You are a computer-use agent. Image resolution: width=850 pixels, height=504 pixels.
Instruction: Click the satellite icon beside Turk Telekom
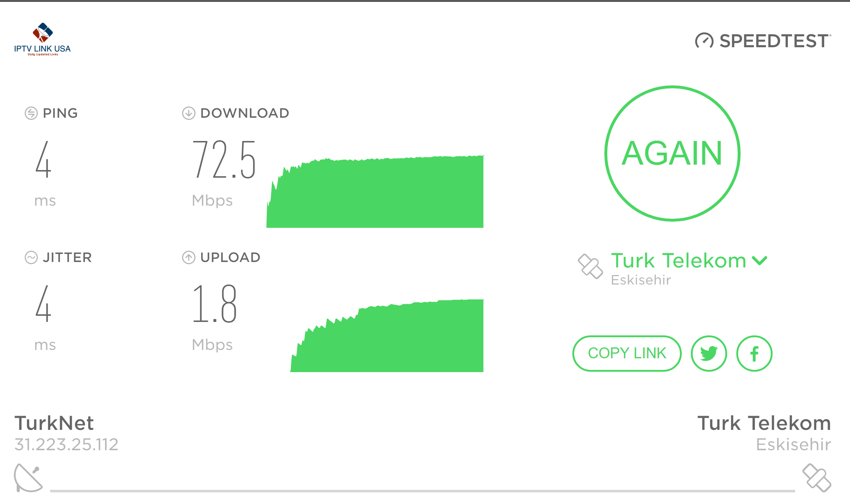pyautogui.click(x=590, y=266)
